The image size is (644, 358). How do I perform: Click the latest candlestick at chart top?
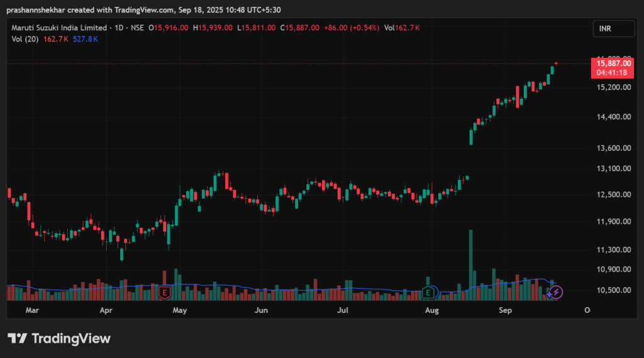556,64
